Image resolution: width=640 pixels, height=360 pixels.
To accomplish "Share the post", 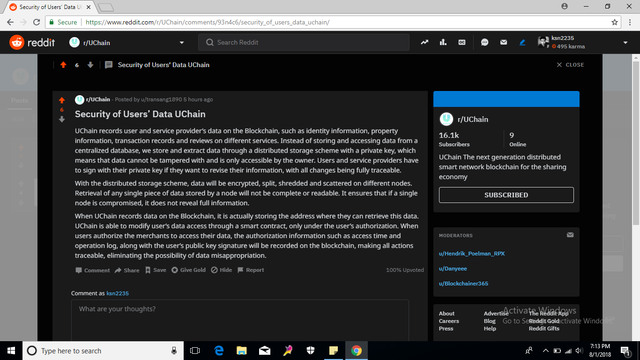I will tap(127, 270).
